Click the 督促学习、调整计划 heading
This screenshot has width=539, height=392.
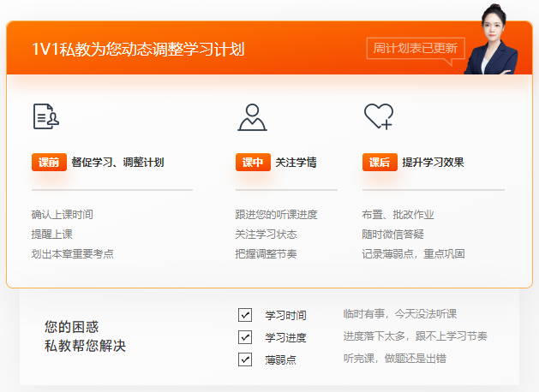tap(117, 162)
